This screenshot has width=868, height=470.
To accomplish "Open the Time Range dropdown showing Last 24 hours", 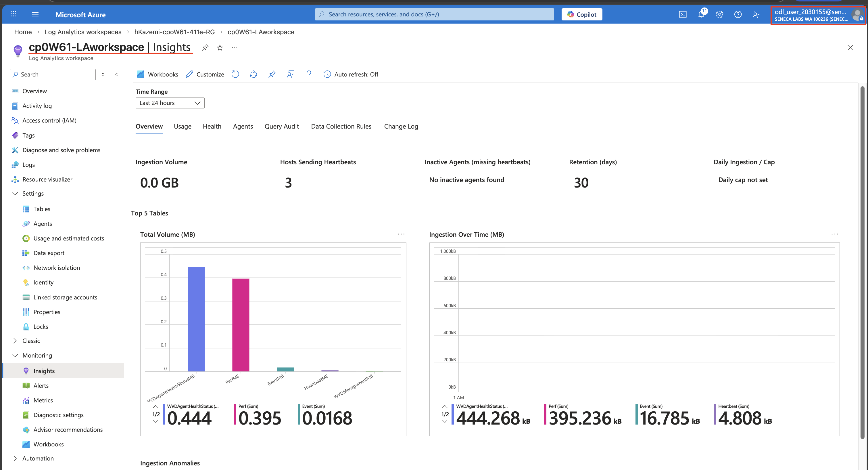I will click(170, 103).
